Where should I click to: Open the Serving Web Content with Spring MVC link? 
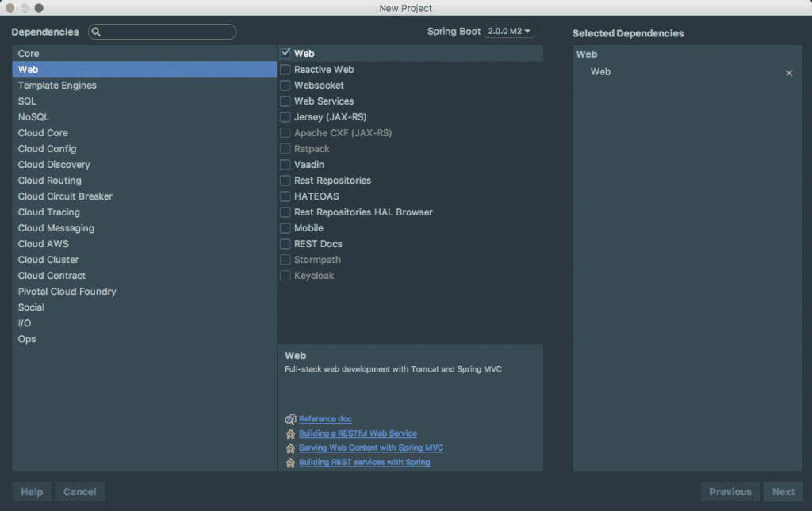tap(370, 448)
